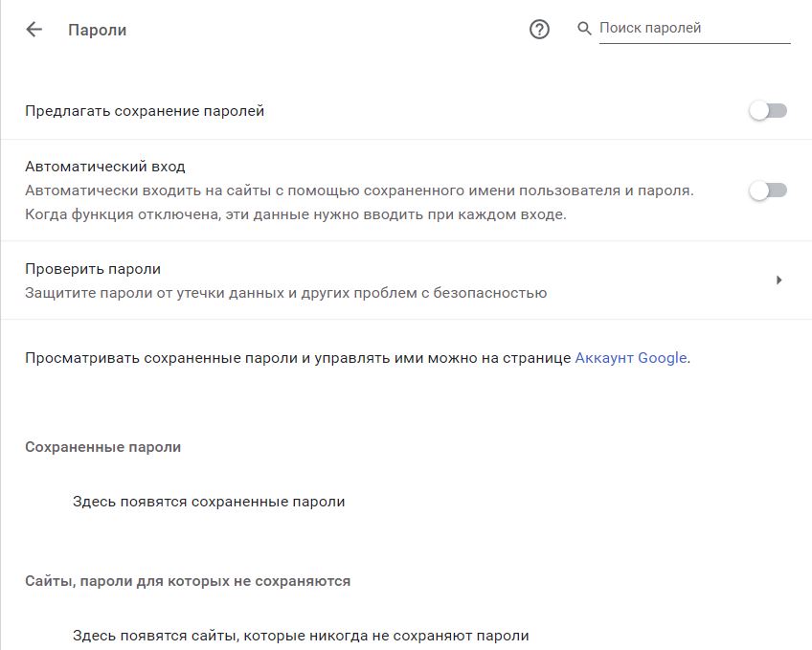Click the Когда функция отключена description line

[296, 214]
